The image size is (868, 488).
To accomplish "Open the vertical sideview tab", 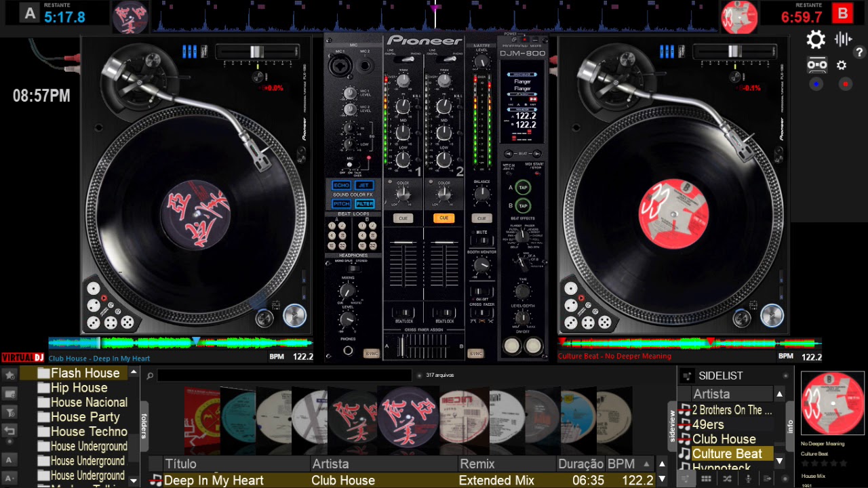I will click(x=673, y=426).
